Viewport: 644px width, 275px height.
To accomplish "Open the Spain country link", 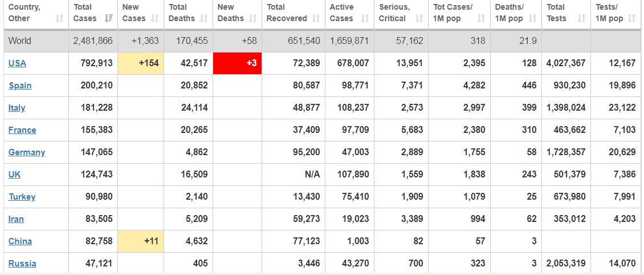I will click(x=20, y=86).
